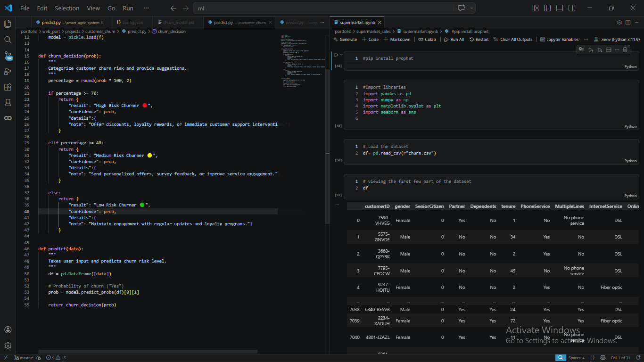This screenshot has width=644, height=362.
Task: Click the zoom magnifier in status bar
Action: click(x=561, y=358)
